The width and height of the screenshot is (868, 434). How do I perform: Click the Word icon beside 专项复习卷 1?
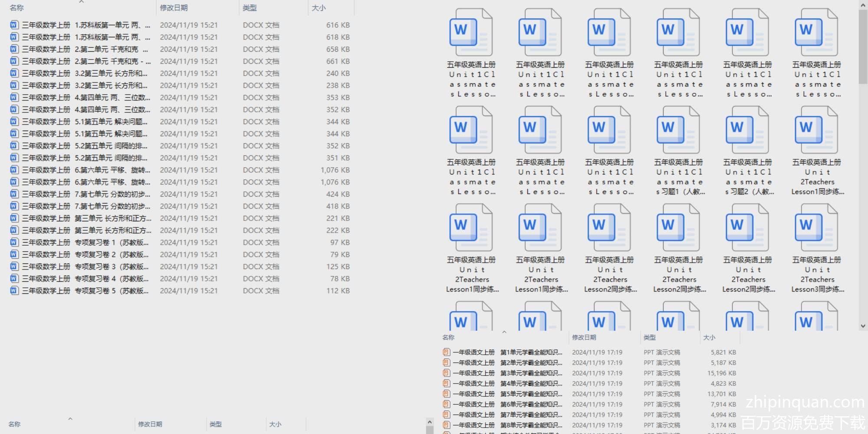pos(14,242)
